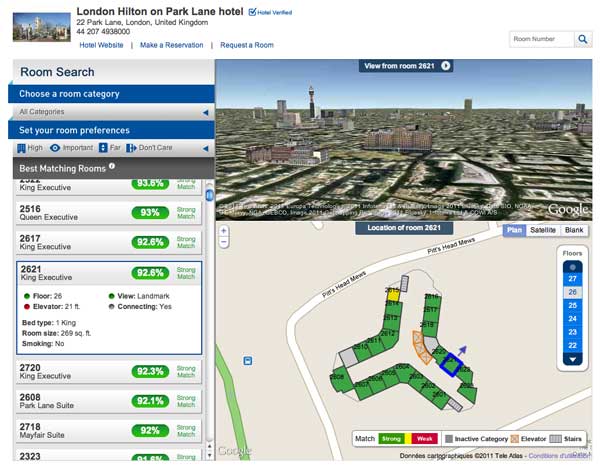Select room 2608 Park Lane Suite
The height and width of the screenshot is (469, 600).
click(109, 401)
